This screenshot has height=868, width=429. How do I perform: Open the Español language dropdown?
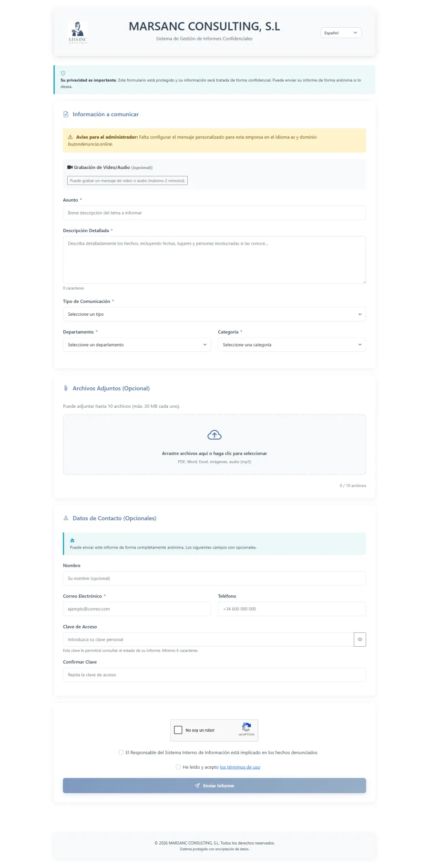coord(341,33)
